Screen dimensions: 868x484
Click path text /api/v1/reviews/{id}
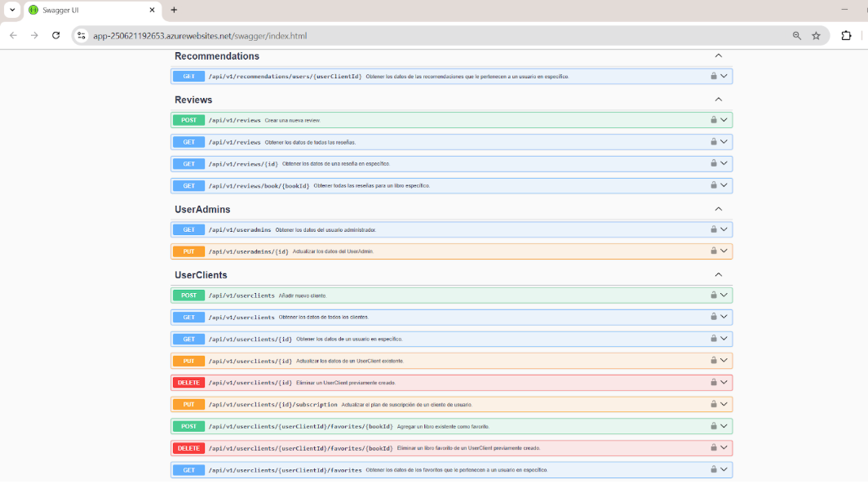(243, 164)
